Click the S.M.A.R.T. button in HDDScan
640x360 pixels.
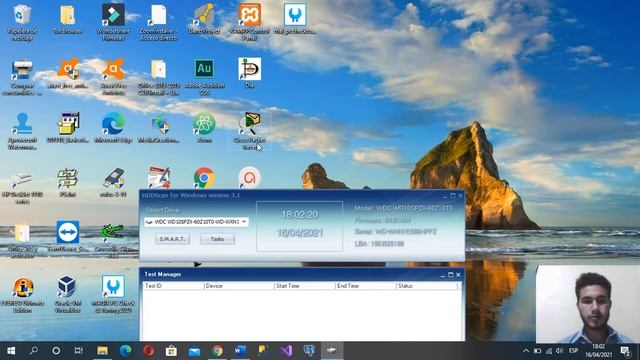click(x=172, y=239)
